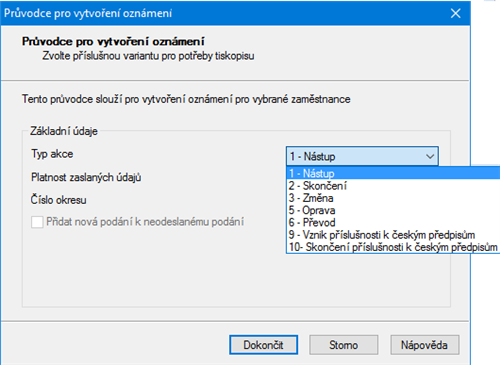Screen dimensions: 500x365
Task: Click the bold wizard heading text
Action: 113,41
